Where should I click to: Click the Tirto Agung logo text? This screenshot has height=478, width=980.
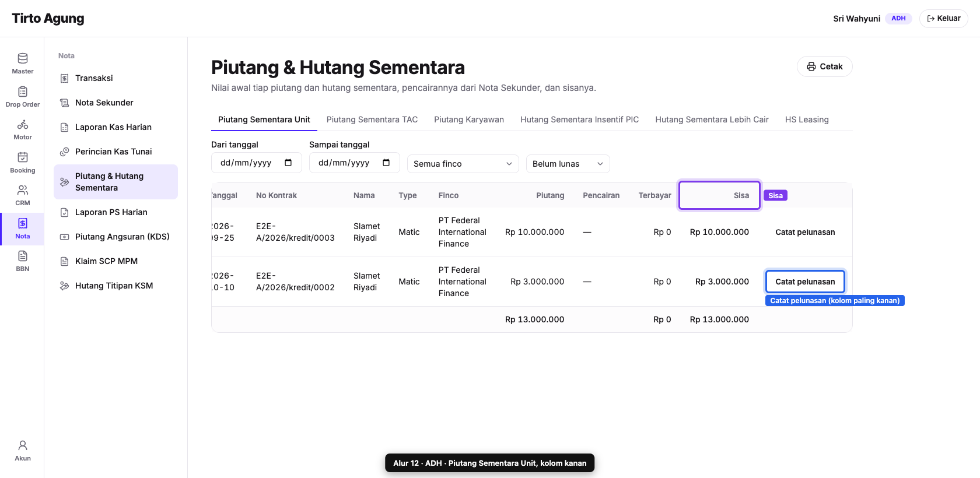(48, 18)
